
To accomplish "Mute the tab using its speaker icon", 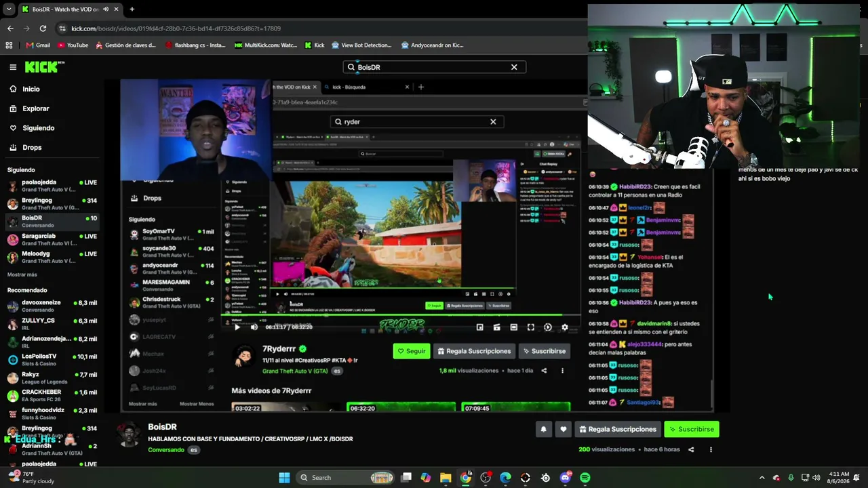I will pos(106,9).
